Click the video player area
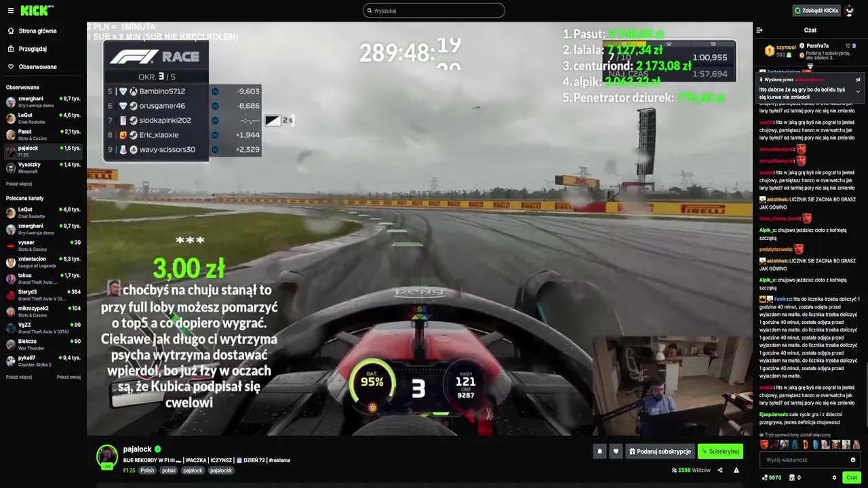 (x=419, y=228)
